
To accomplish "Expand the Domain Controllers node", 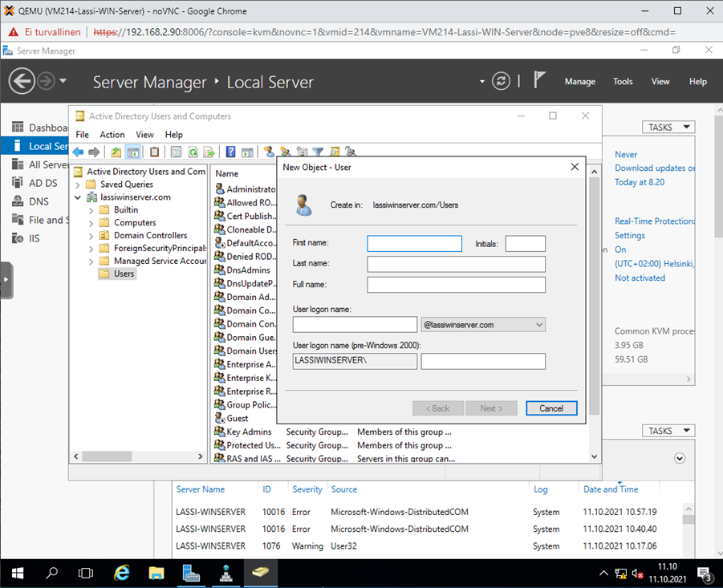I will [x=91, y=236].
